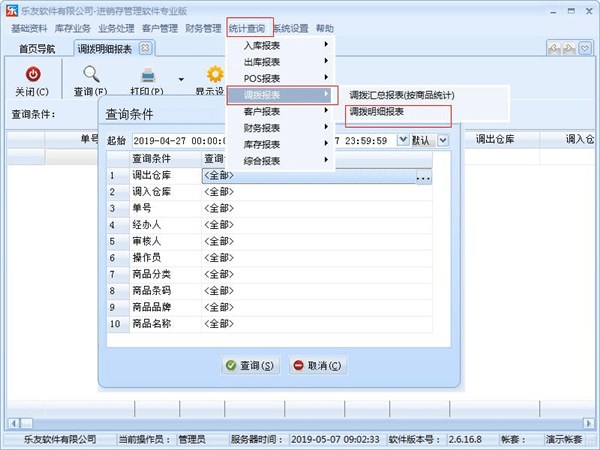Open the 基础资料 menu

point(29,29)
